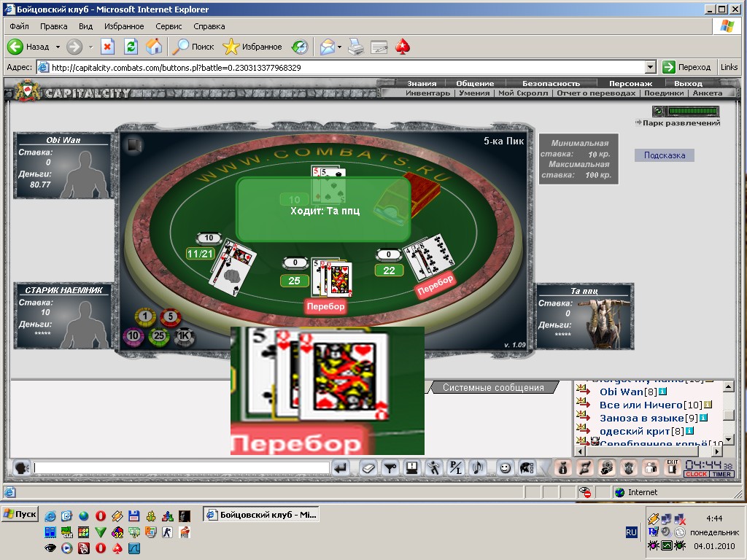Click the chat filter funnel icon
747x560 pixels.
[x=390, y=468]
